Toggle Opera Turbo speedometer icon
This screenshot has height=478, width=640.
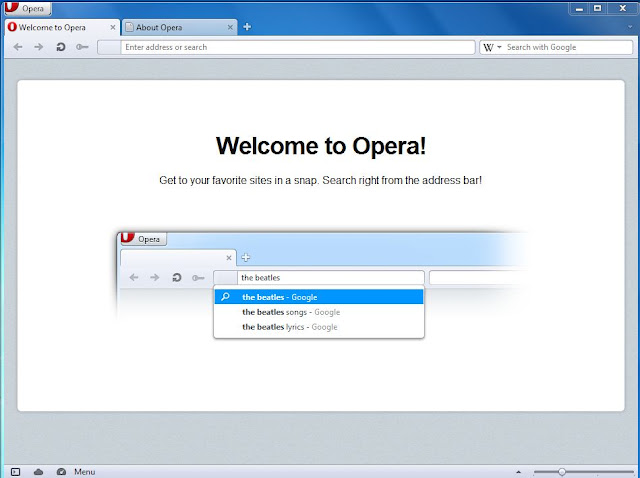[x=61, y=472]
